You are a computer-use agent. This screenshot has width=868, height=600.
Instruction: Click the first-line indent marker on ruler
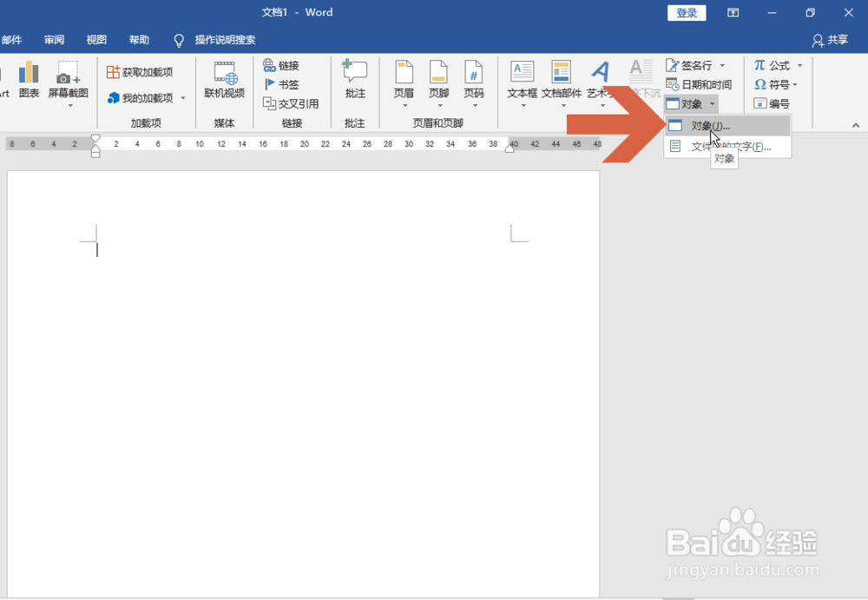pyautogui.click(x=95, y=137)
